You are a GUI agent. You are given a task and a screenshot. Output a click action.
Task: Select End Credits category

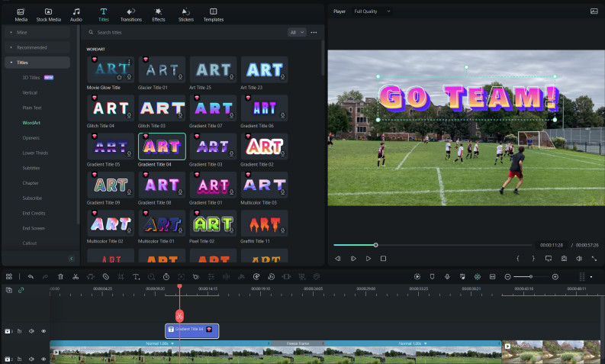[34, 213]
